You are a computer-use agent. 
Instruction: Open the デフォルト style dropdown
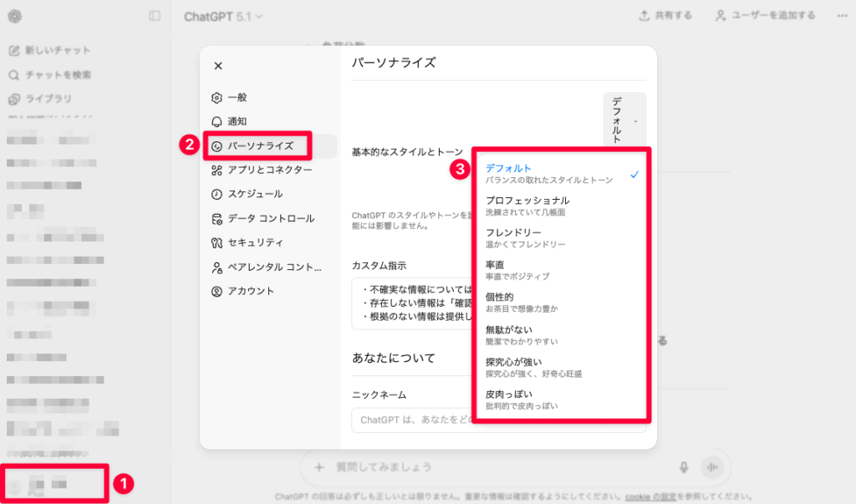[624, 119]
